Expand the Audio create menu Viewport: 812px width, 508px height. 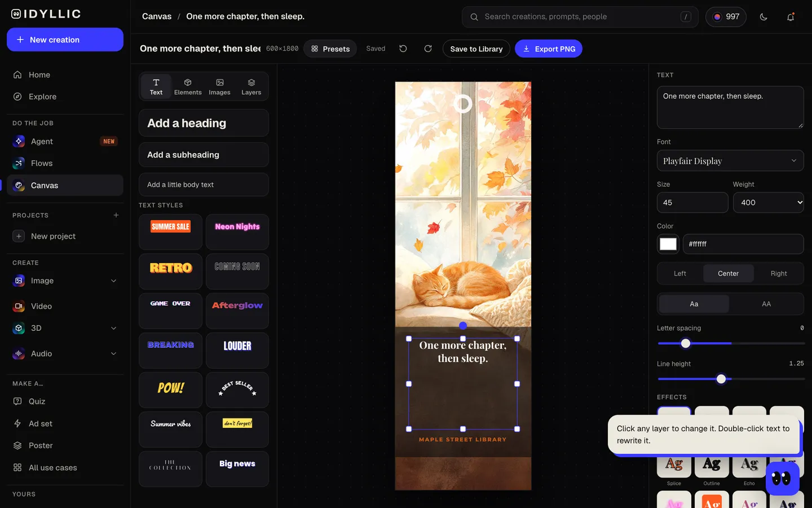113,353
